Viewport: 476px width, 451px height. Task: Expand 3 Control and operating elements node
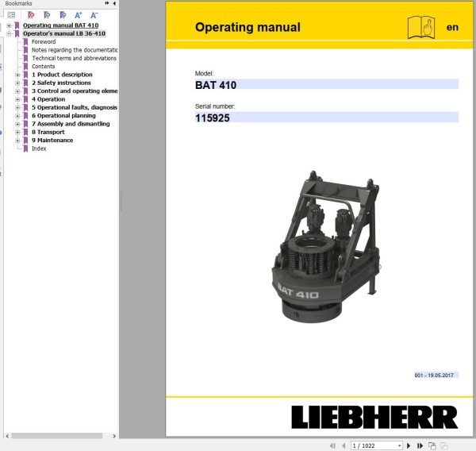pos(17,91)
